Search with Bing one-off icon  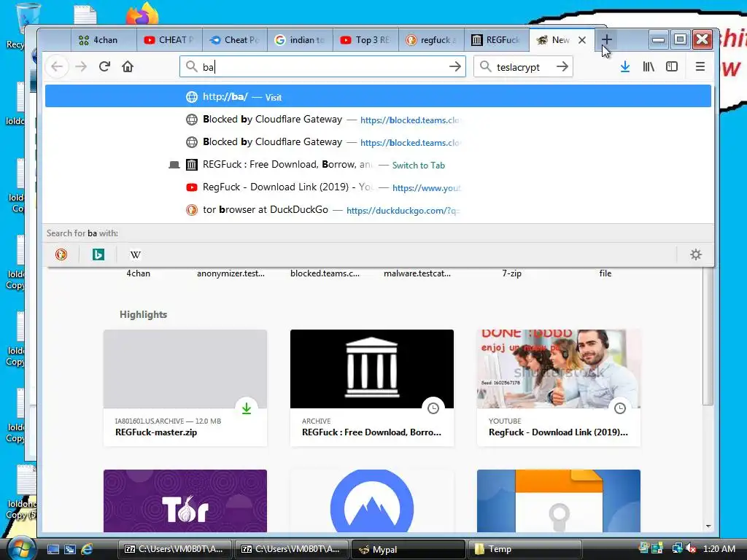pyautogui.click(x=98, y=254)
